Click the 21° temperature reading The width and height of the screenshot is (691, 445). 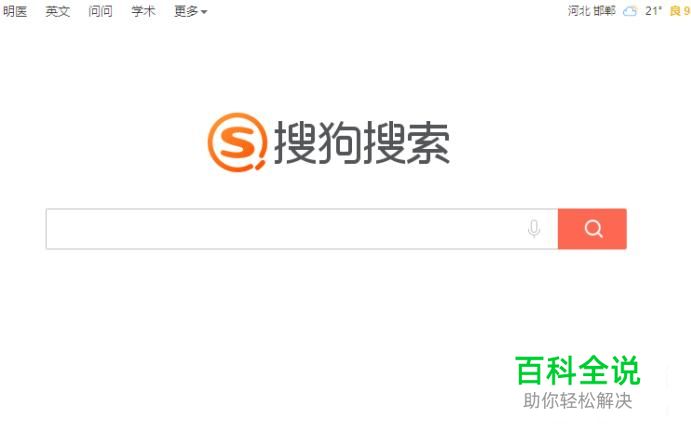[x=654, y=11]
